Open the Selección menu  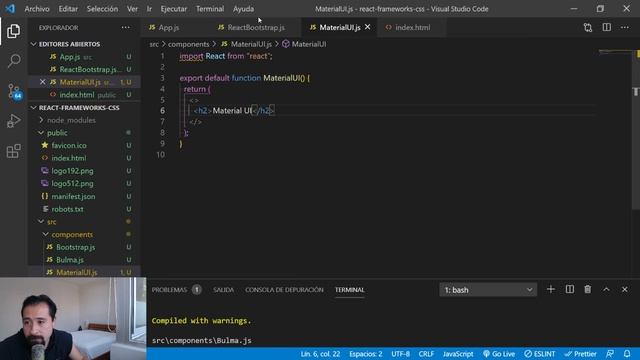102,9
